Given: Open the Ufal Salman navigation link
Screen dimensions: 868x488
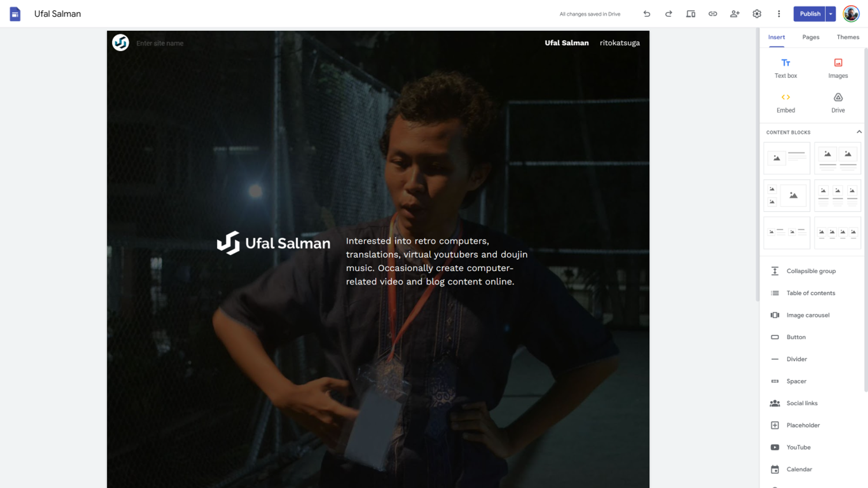Looking at the screenshot, I should 566,43.
